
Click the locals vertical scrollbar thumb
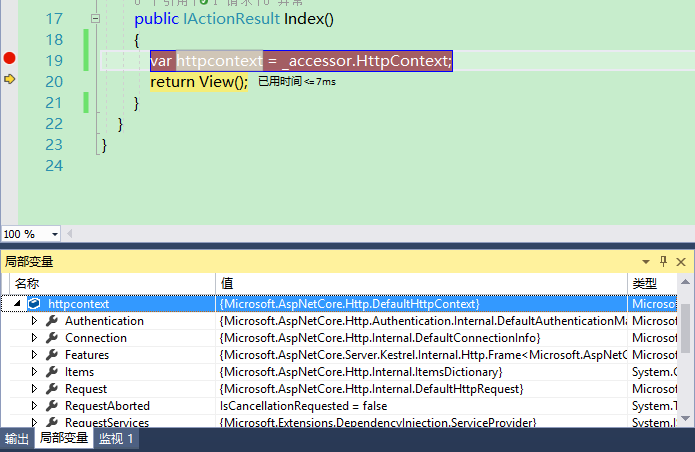[685, 328]
